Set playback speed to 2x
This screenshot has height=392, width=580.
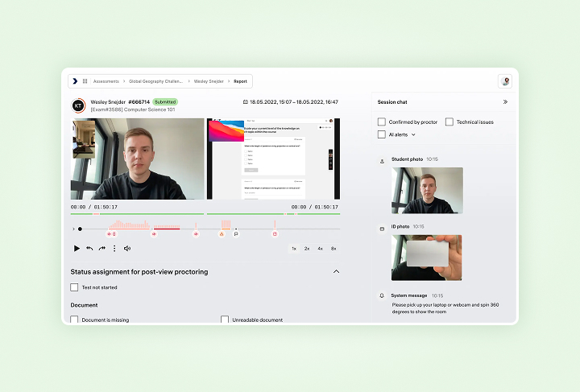307,249
